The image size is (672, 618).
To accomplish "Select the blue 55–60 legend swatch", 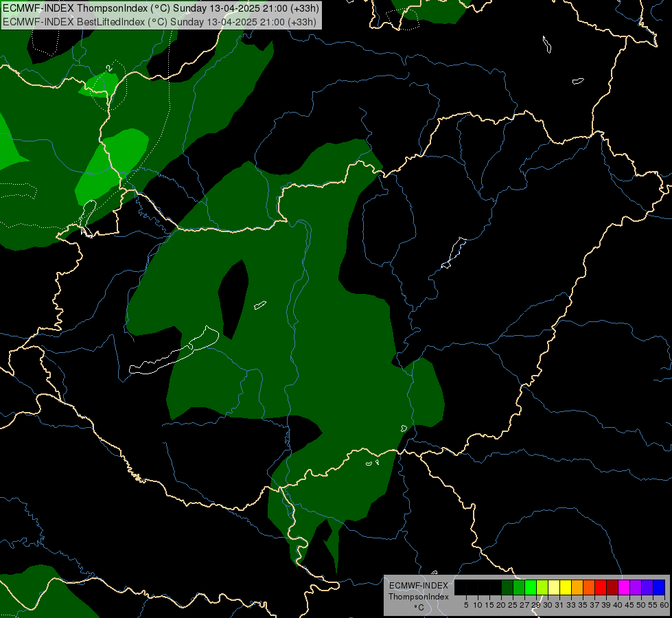I will pyautogui.click(x=659, y=587).
